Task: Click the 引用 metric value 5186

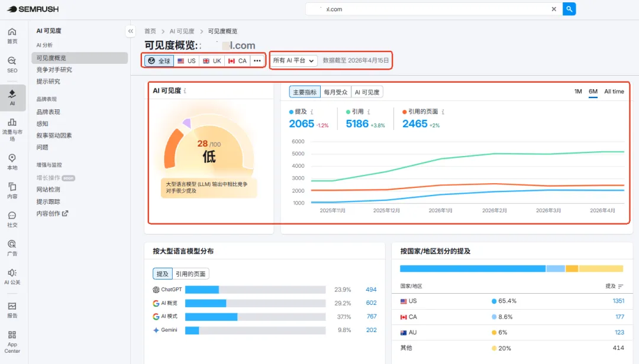Action: coord(357,123)
